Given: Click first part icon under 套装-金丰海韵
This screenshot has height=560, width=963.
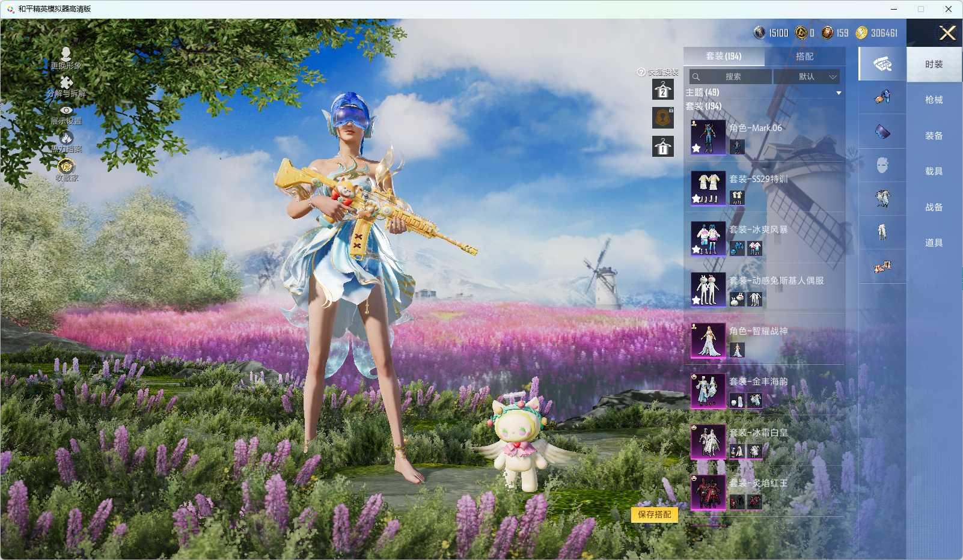Looking at the screenshot, I should 737,401.
